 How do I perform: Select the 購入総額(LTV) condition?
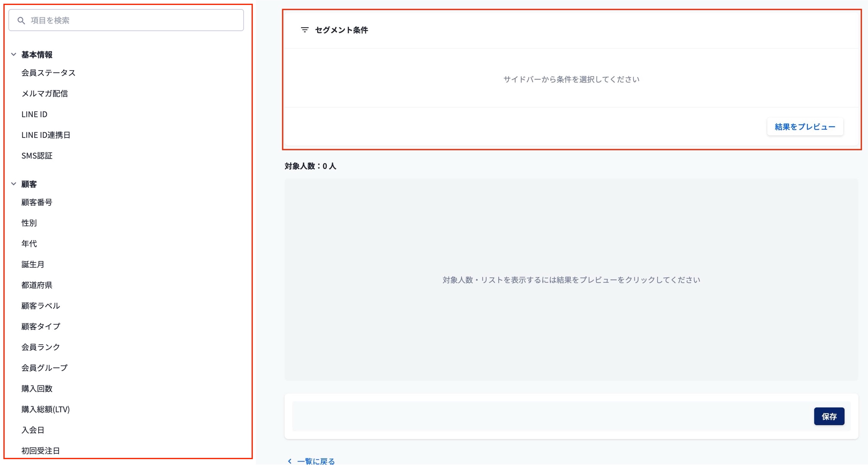coord(45,409)
